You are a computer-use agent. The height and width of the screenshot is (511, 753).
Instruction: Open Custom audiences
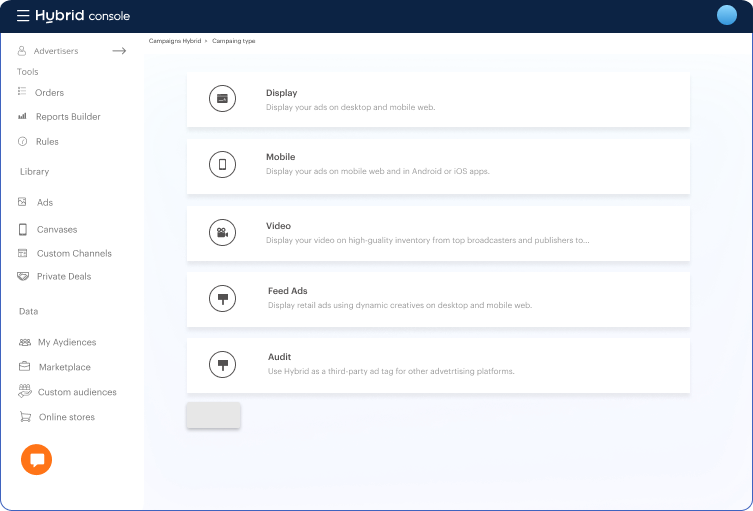tap(77, 392)
